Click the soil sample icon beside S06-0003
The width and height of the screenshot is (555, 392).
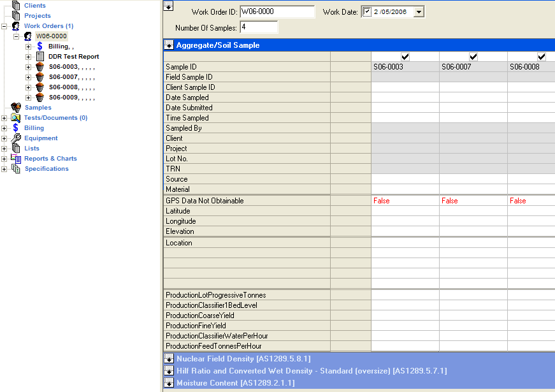[40, 67]
